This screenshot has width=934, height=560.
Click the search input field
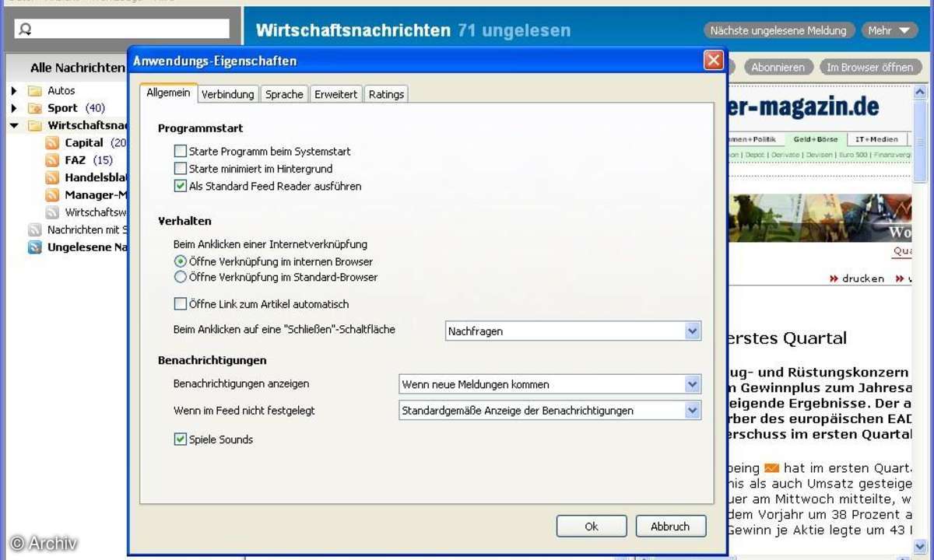(122, 30)
